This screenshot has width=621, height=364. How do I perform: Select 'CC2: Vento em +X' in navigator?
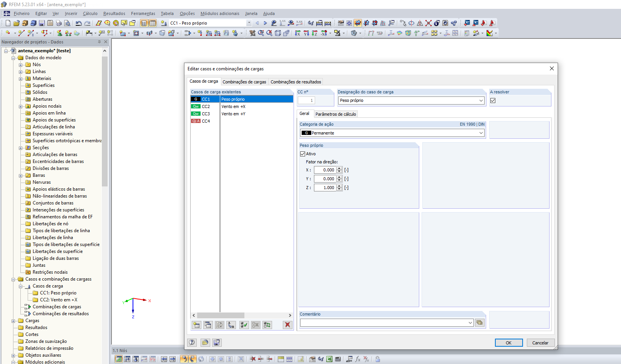click(58, 300)
